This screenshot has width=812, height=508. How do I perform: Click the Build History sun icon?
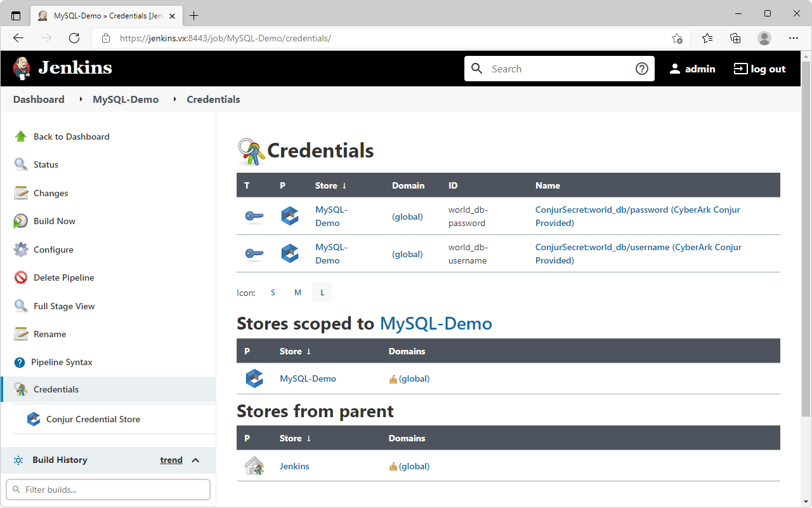18,460
